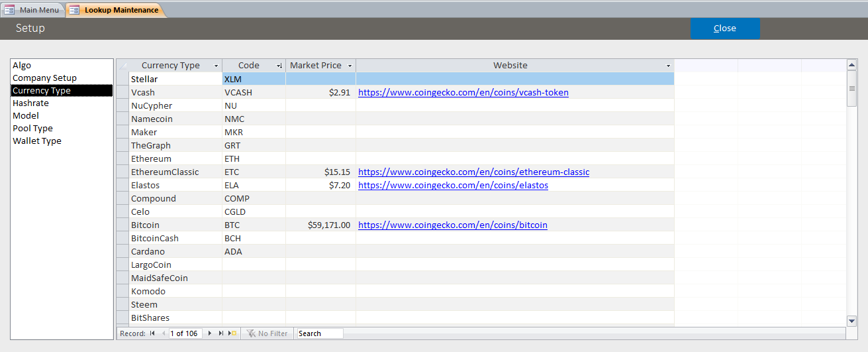Click Stellar currency cell
The width and height of the screenshot is (868, 352).
click(x=175, y=80)
